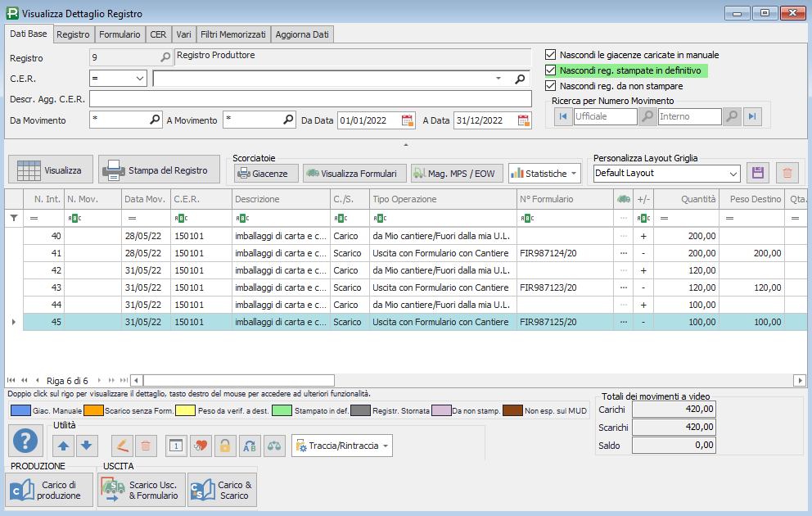Open the Filtri Memorizzati tab
This screenshot has width=812, height=516.
pyautogui.click(x=233, y=34)
